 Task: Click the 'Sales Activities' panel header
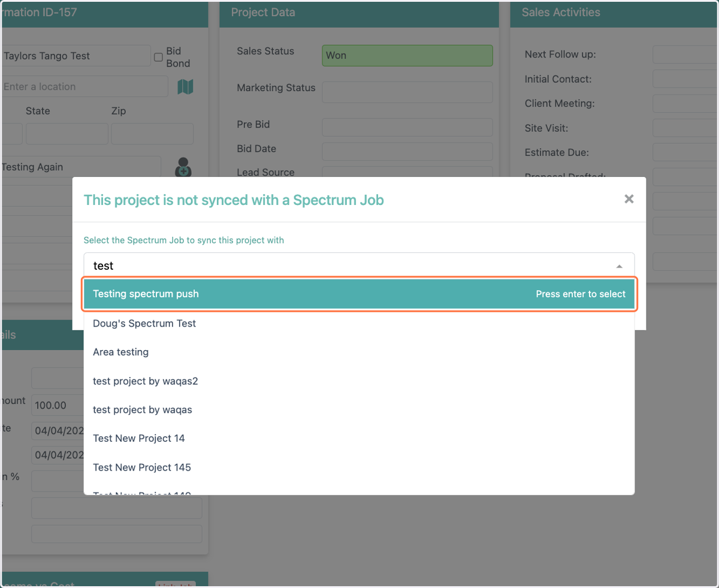(x=615, y=13)
